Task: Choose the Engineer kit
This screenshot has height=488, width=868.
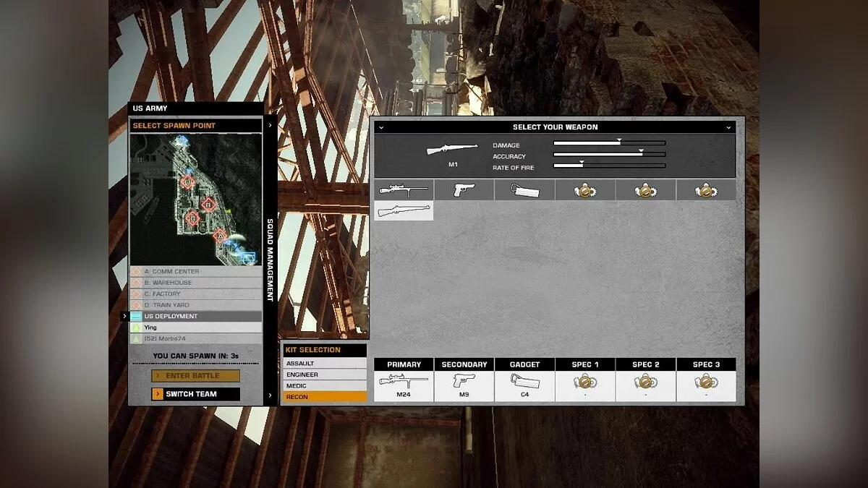Action: click(325, 374)
